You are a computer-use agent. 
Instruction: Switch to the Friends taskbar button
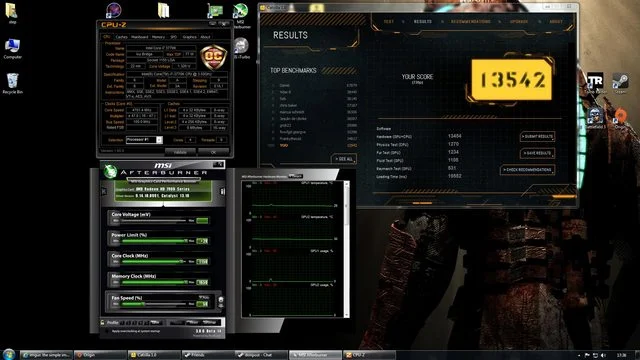[208, 355]
